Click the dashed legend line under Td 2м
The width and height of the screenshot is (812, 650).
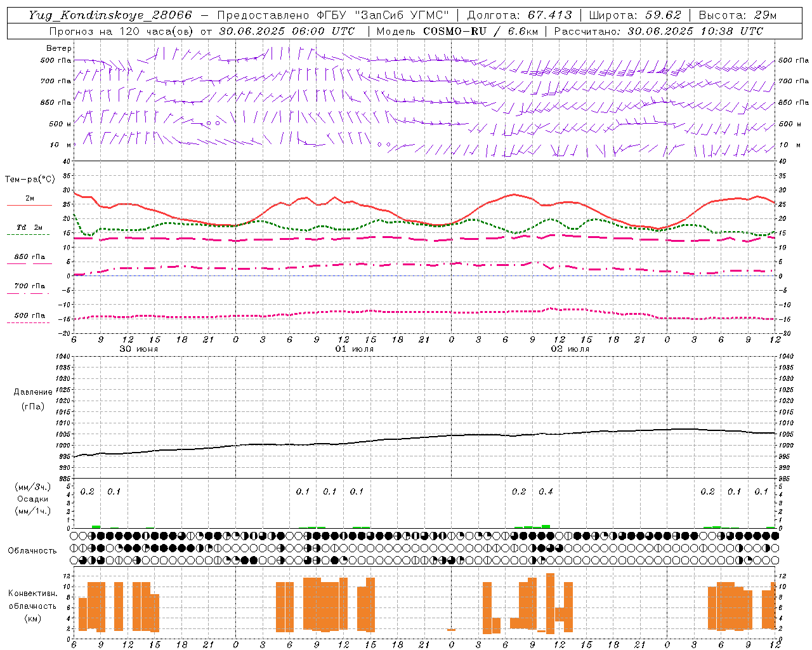pyautogui.click(x=29, y=235)
